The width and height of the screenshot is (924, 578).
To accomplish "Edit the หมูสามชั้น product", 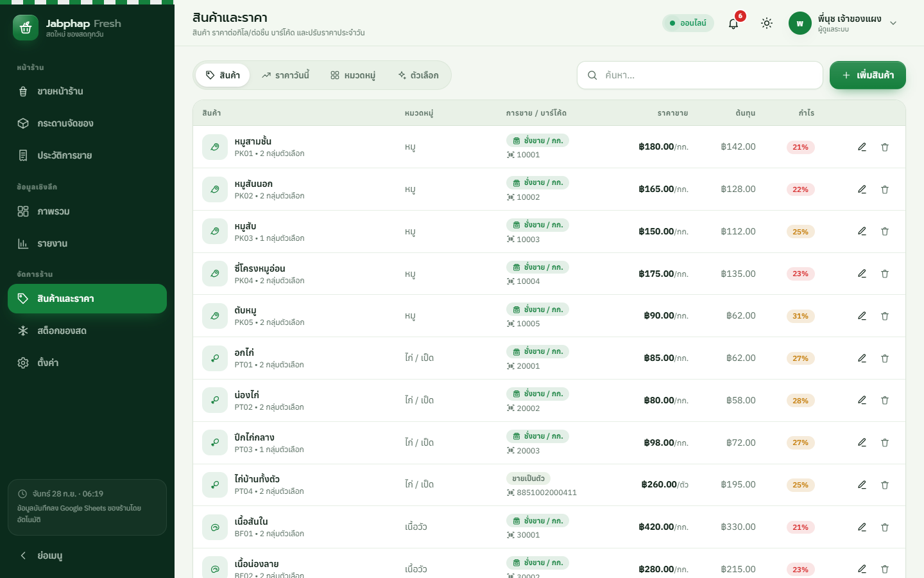I will point(862,147).
